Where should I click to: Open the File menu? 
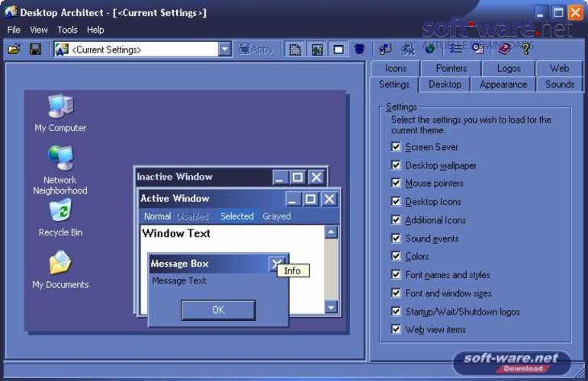tap(14, 30)
